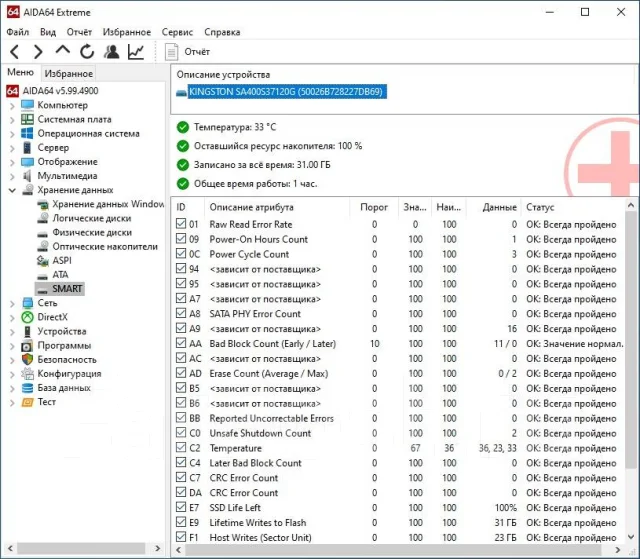Refresh the report with the circular arrow icon
The height and width of the screenshot is (559, 640).
click(87, 52)
